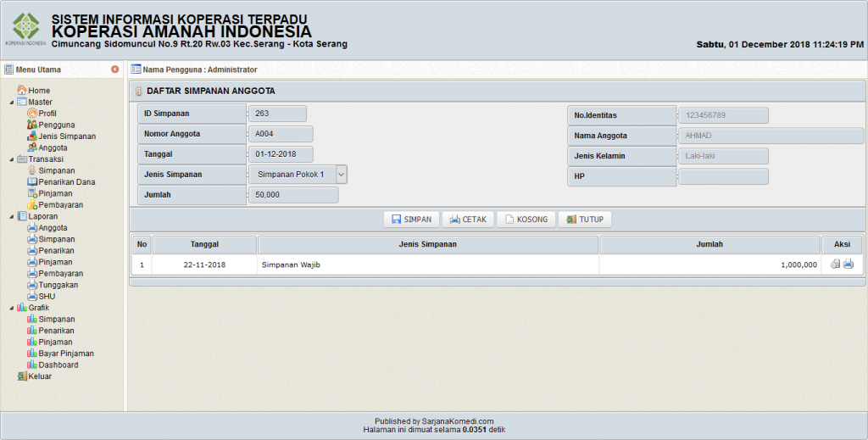
Task: Click the ID Simpanan input field
Action: pyautogui.click(x=277, y=114)
